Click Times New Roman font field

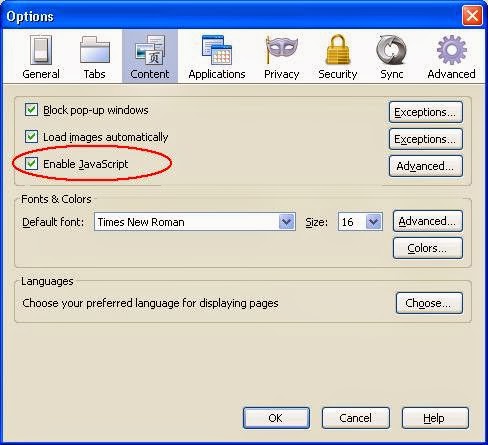click(x=195, y=222)
